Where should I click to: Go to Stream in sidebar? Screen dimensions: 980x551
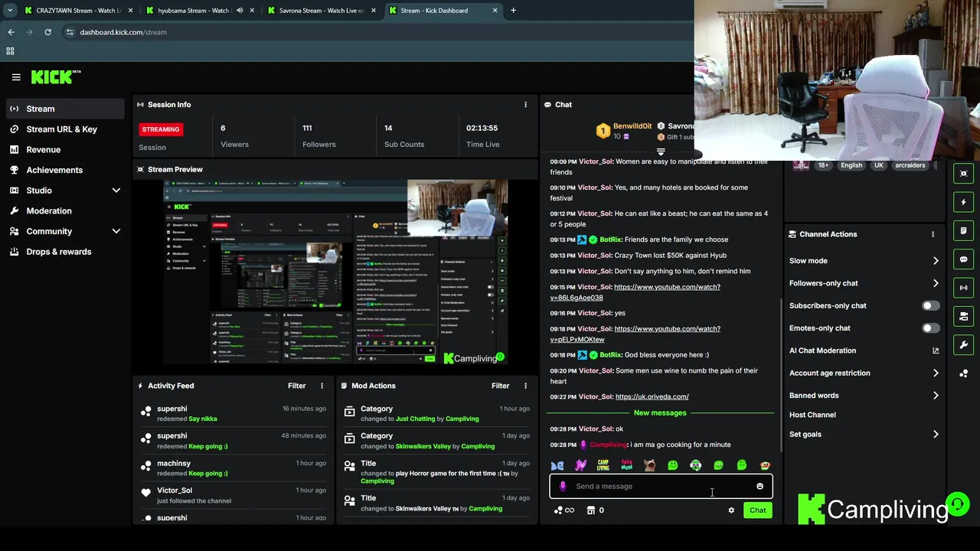point(65,109)
